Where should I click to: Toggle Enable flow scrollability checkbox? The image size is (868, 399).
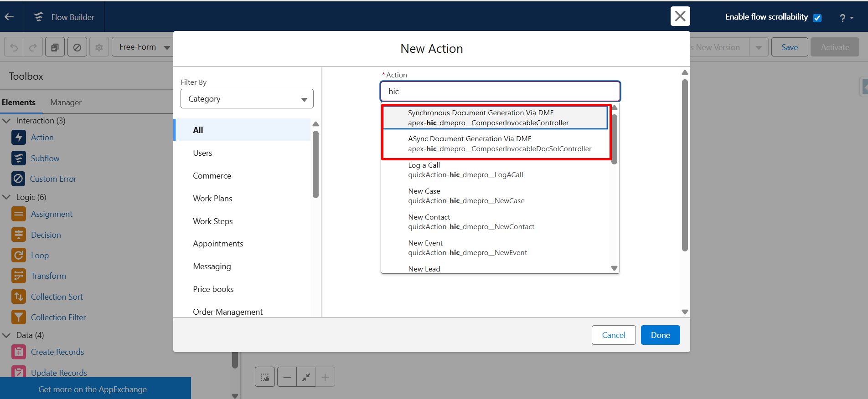[x=817, y=18]
